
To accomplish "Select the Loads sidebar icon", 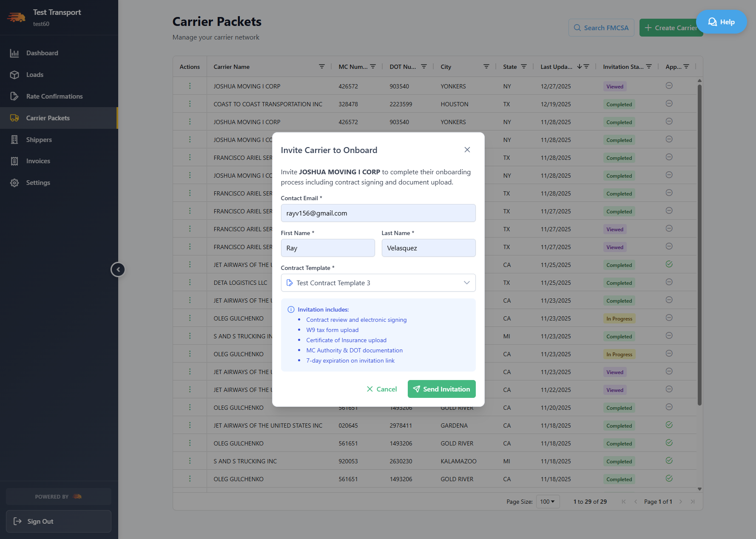I will point(14,74).
